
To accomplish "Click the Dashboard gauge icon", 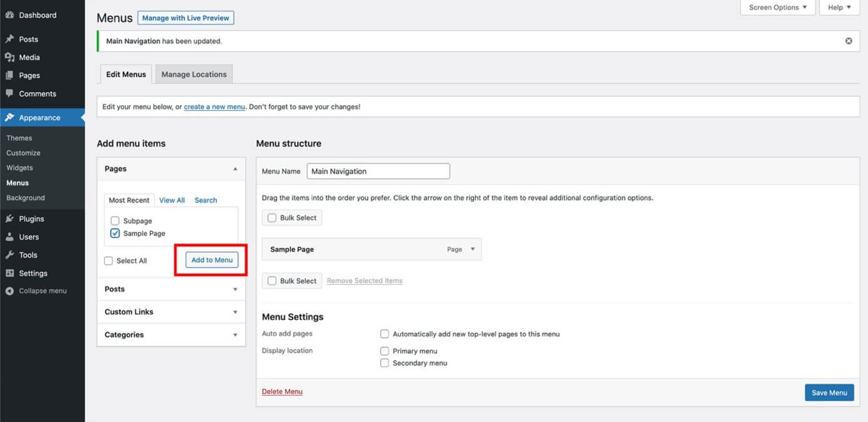I will tap(9, 15).
